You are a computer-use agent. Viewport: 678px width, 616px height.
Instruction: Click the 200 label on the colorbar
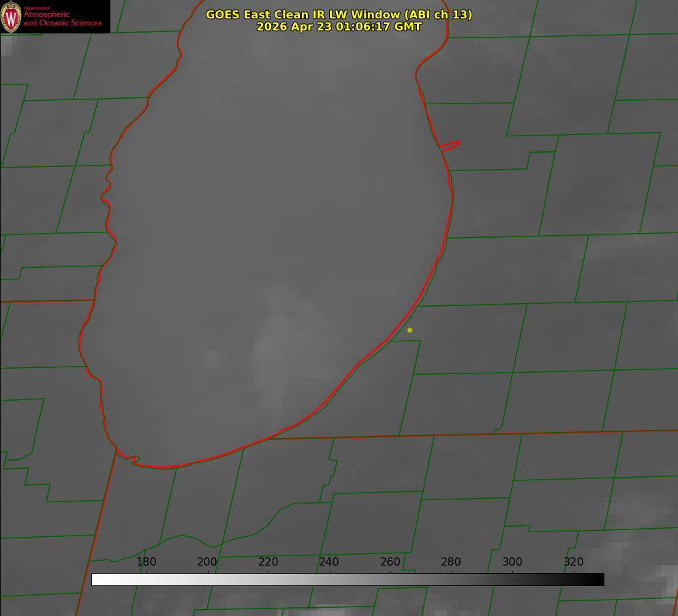click(207, 561)
